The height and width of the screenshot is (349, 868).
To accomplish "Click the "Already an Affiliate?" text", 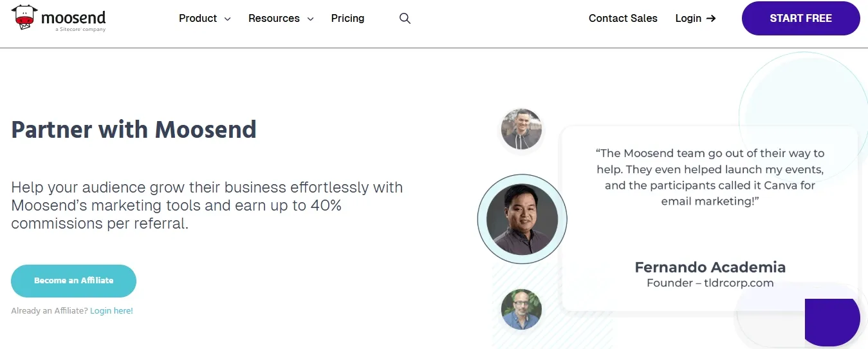I will (50, 311).
